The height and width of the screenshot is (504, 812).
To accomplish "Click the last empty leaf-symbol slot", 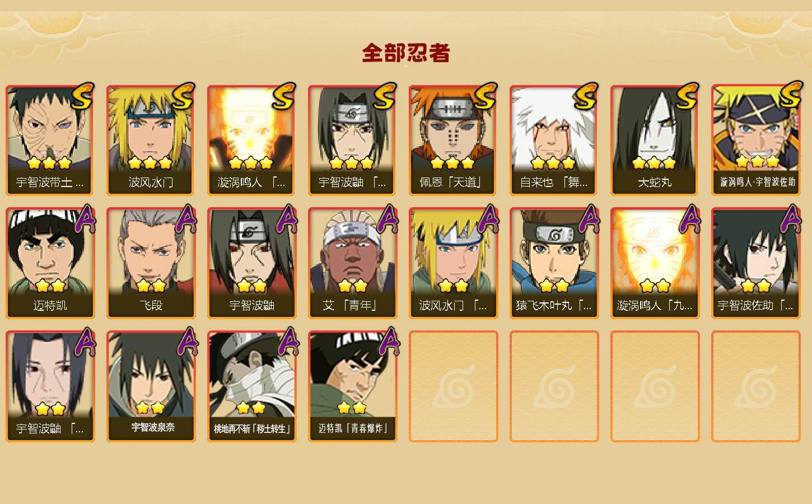I will click(755, 386).
